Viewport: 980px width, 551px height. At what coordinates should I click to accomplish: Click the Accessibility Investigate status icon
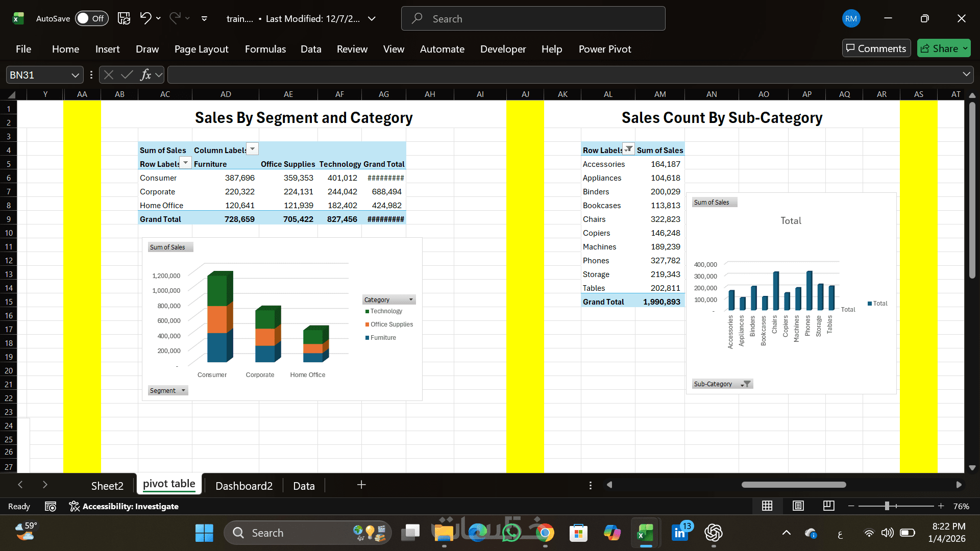[75, 506]
